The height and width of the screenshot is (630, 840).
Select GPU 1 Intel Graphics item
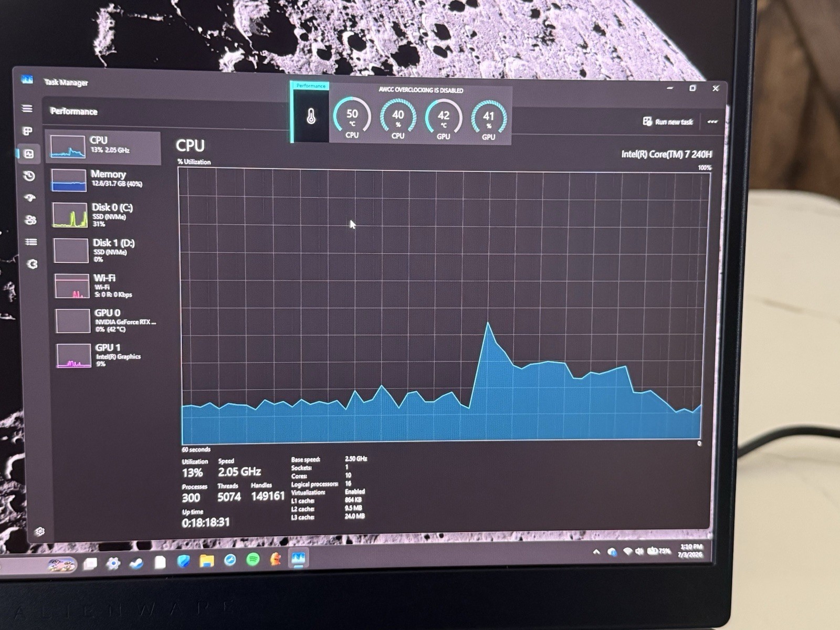[110, 355]
